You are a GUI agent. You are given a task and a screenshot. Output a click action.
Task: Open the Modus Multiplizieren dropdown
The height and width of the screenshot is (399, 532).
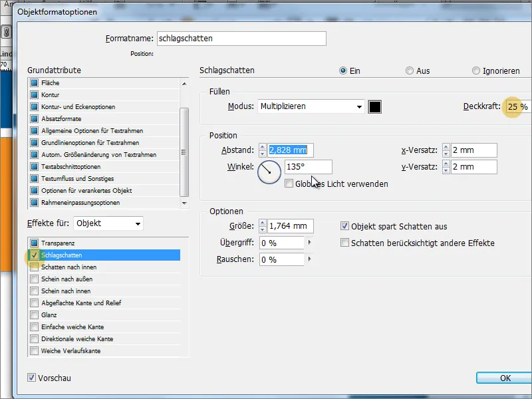pyautogui.click(x=311, y=106)
